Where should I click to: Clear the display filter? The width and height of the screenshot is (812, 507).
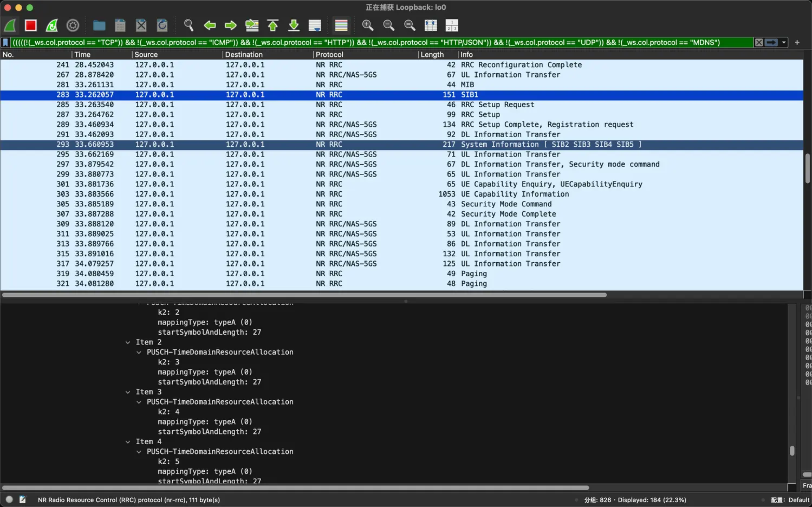click(759, 43)
